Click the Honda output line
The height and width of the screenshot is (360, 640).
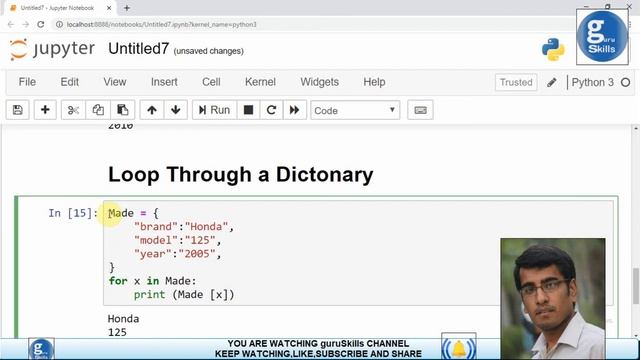coord(123,319)
